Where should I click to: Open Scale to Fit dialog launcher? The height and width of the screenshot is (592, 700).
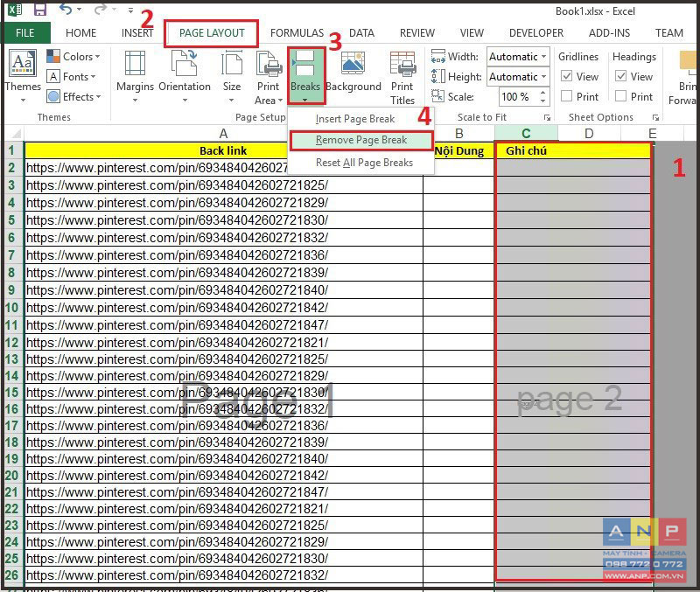[x=547, y=118]
